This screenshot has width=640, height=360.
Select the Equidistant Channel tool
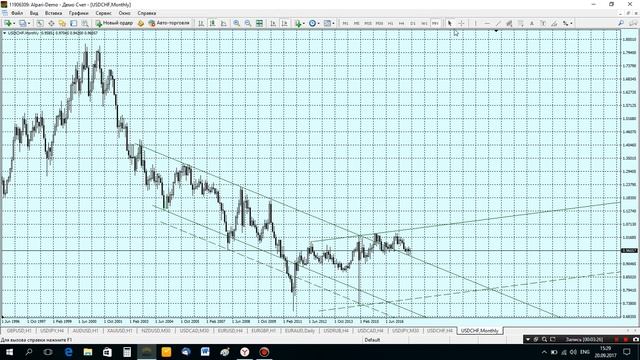[509, 23]
